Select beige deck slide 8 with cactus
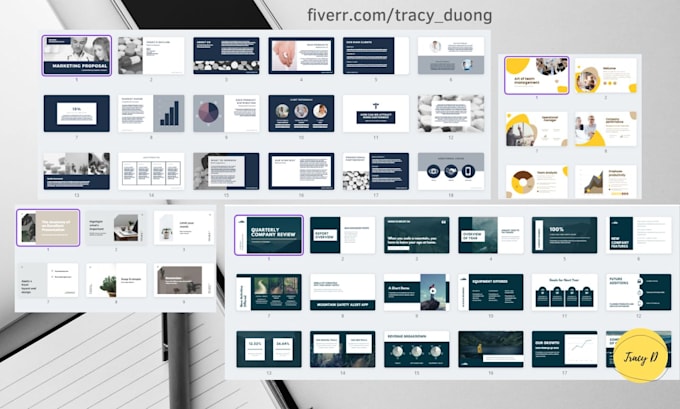The height and width of the screenshot is (409, 680). [116, 280]
